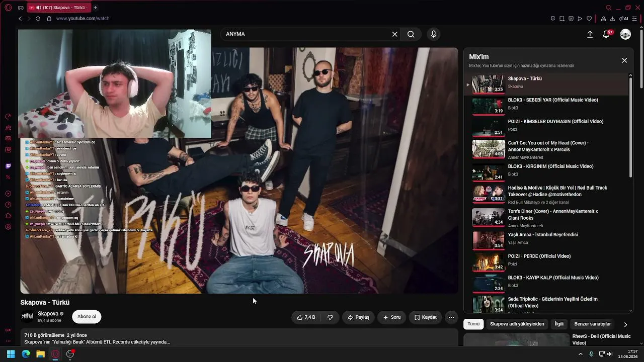Select the 'Benzer sanatçılar' chip
Screen dimensions: 644x362
point(593,324)
